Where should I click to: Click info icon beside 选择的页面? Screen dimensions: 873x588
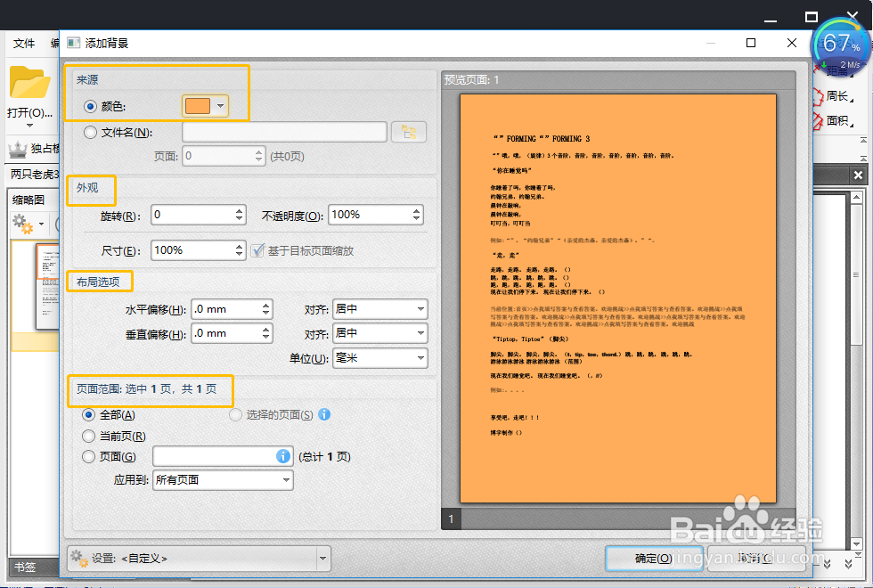click(x=324, y=414)
